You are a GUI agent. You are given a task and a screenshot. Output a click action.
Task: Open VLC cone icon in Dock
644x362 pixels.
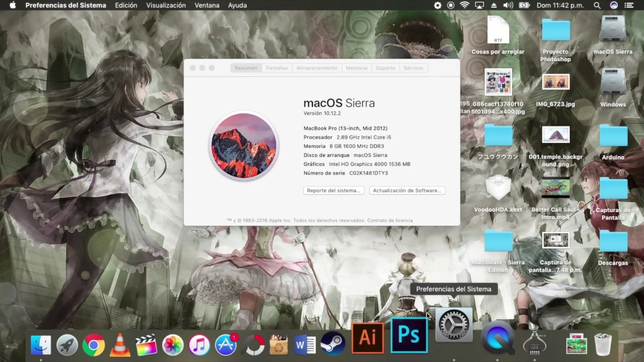[120, 345]
